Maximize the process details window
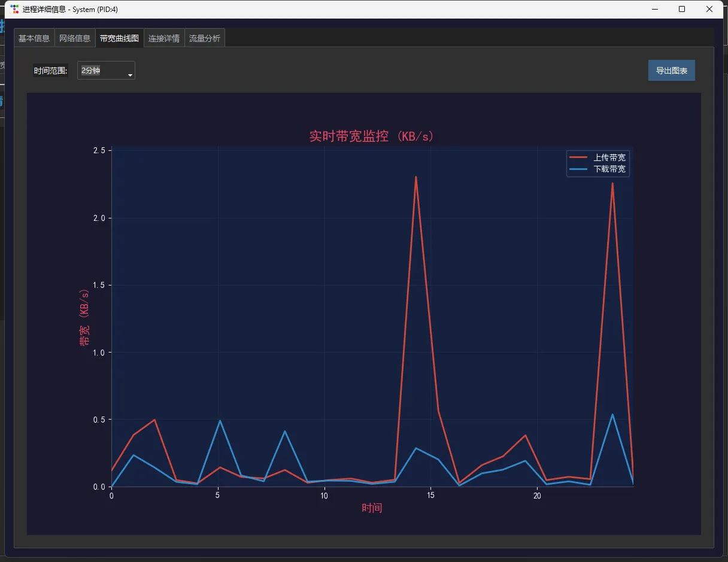The image size is (728, 562). (682, 9)
